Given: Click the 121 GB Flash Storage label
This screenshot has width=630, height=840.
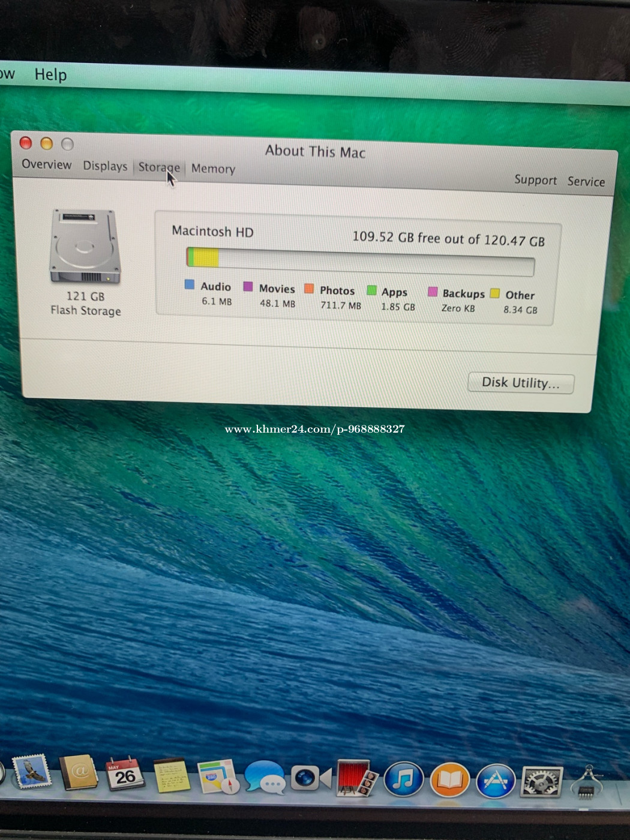Looking at the screenshot, I should coord(86,304).
